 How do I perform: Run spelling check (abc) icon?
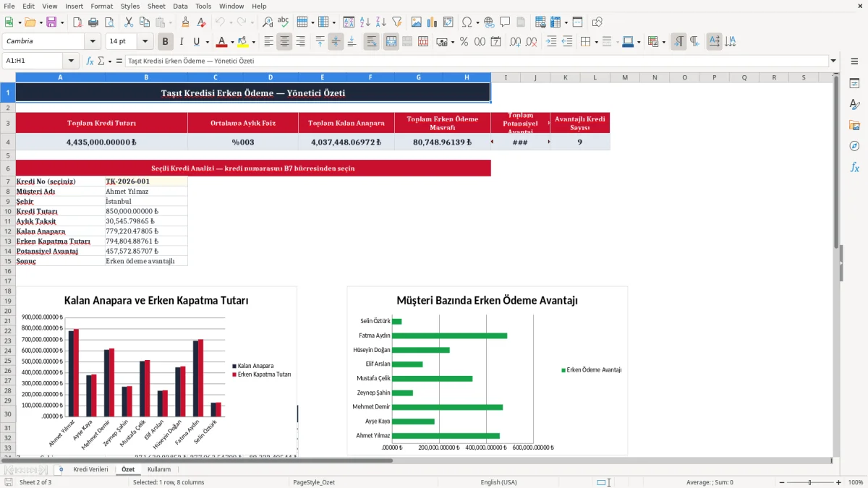(284, 22)
